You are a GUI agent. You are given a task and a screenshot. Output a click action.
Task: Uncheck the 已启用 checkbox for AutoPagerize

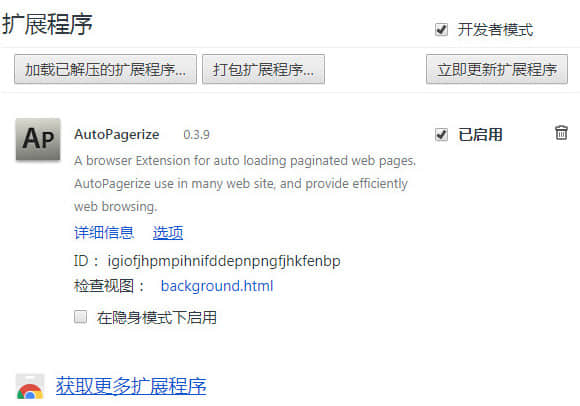441,135
